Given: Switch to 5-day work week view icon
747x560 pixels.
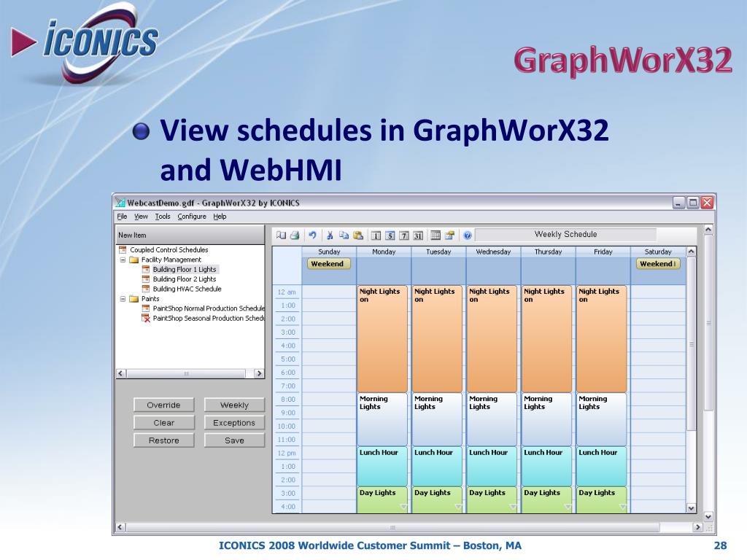Looking at the screenshot, I should (390, 236).
